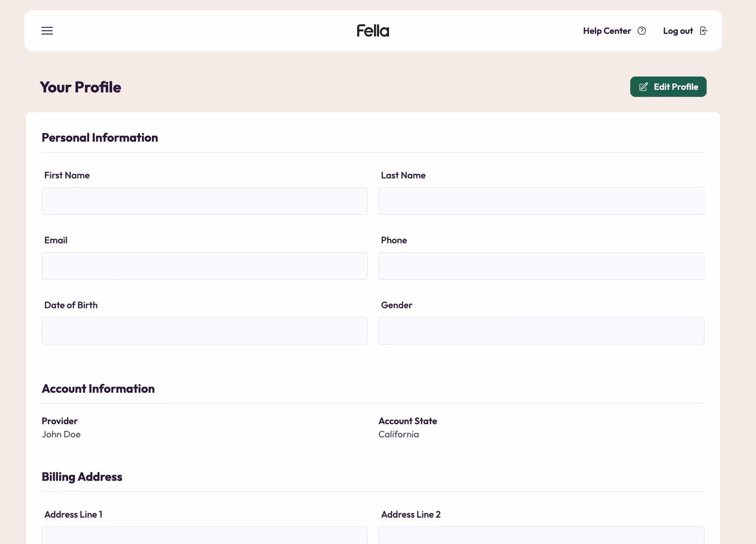
Task: Click the First Name input field
Action: click(205, 201)
